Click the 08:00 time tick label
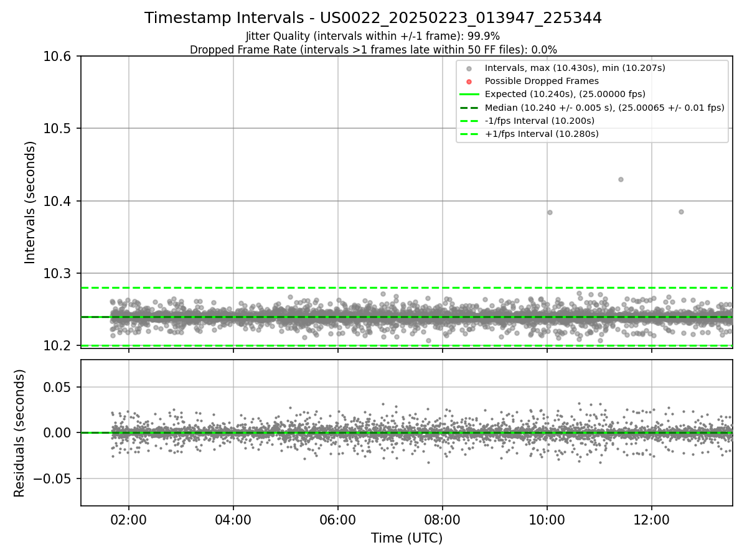Screen dimensions: 747x560 [x=443, y=520]
